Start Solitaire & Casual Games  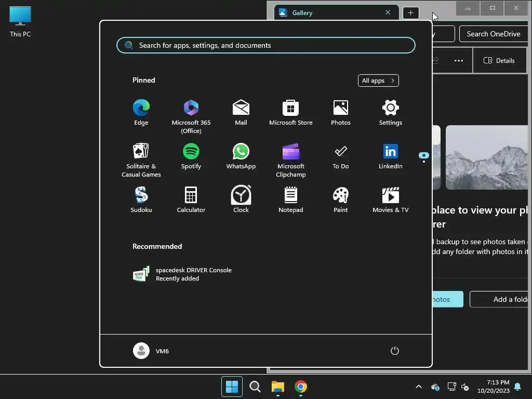(x=141, y=160)
